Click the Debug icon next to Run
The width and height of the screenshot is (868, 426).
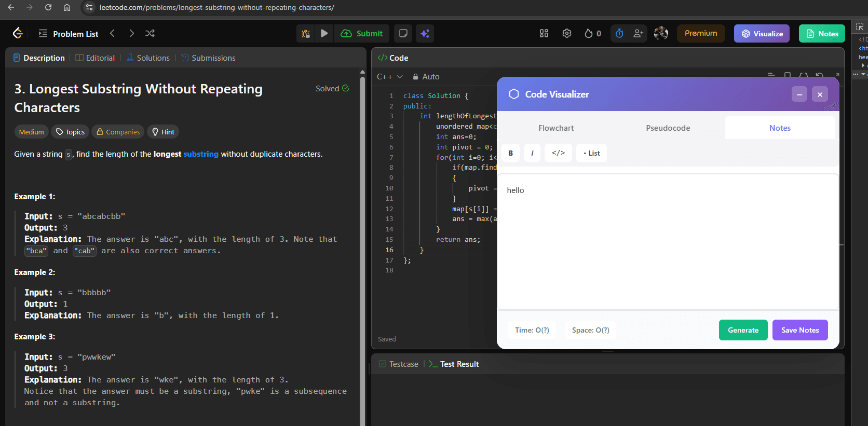[x=306, y=34]
